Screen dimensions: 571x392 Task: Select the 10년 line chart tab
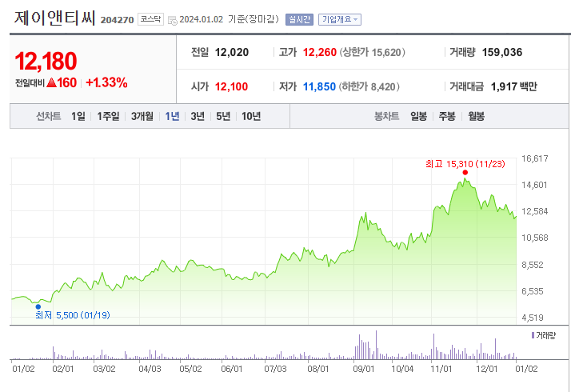pyautogui.click(x=251, y=116)
